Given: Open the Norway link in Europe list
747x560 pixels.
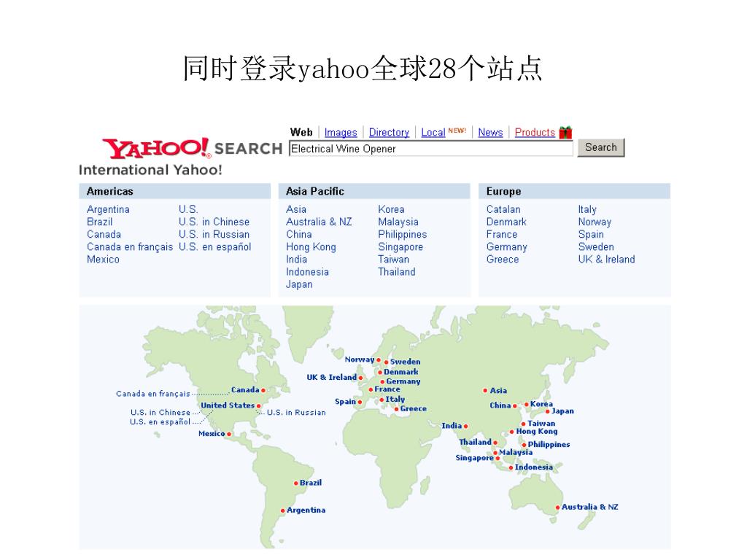Looking at the screenshot, I should [595, 222].
